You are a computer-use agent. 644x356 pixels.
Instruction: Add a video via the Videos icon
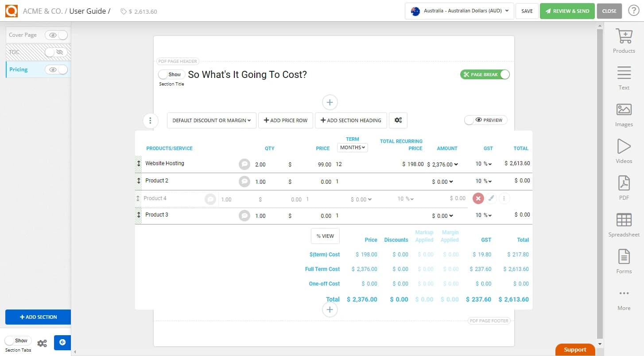pos(624,150)
